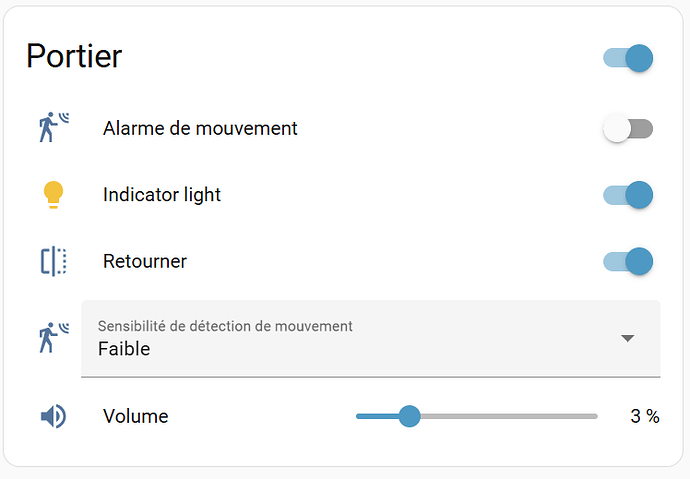690x479 pixels.
Task: Toggle the Portier master switch
Action: (628, 58)
